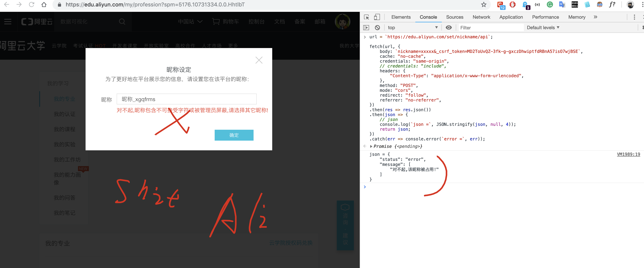644x268 pixels.
Task: Close the nickname dialog with X
Action: [x=259, y=60]
